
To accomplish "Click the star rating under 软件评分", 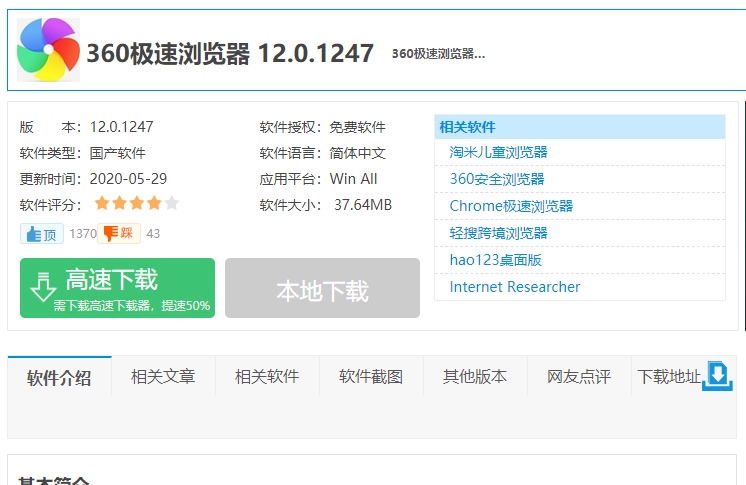I will [x=136, y=204].
